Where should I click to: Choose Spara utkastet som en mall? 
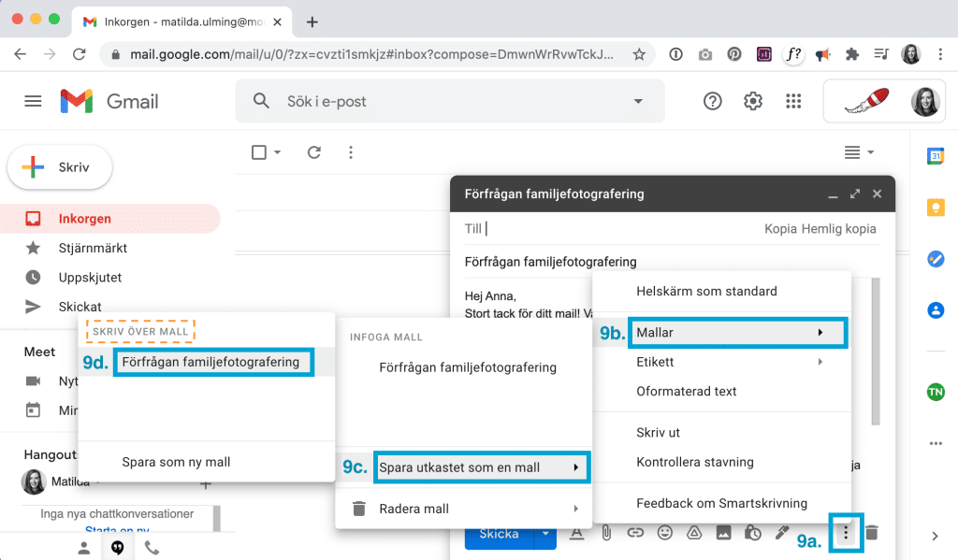click(x=481, y=467)
